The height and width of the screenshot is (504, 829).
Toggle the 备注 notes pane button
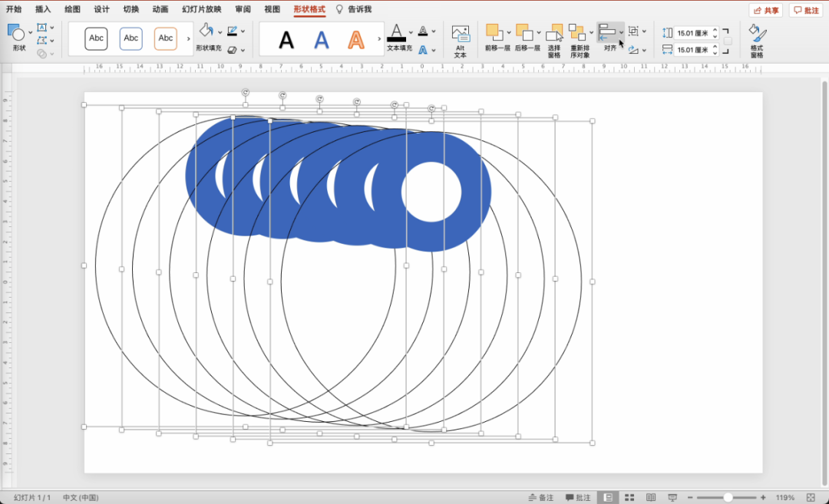[x=541, y=497]
